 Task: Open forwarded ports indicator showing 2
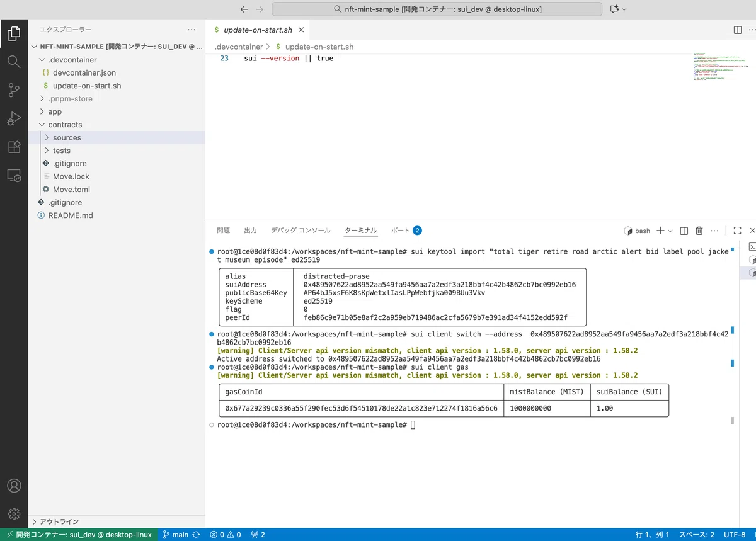point(258,535)
